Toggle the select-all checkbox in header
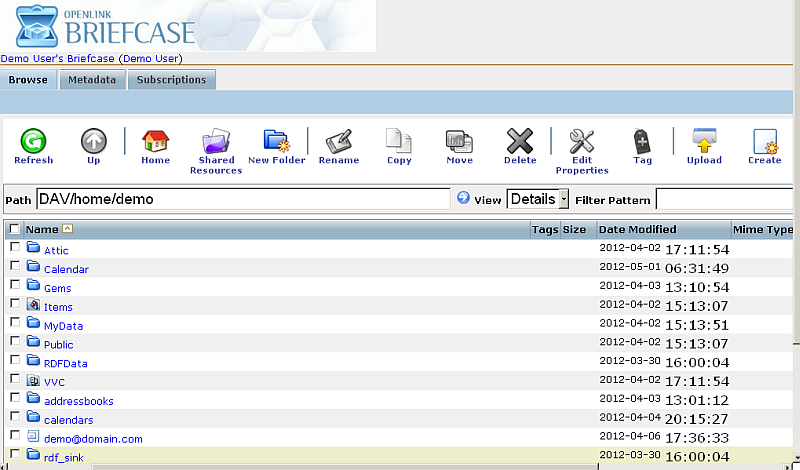Screen dimensions: 800x470 point(14,229)
